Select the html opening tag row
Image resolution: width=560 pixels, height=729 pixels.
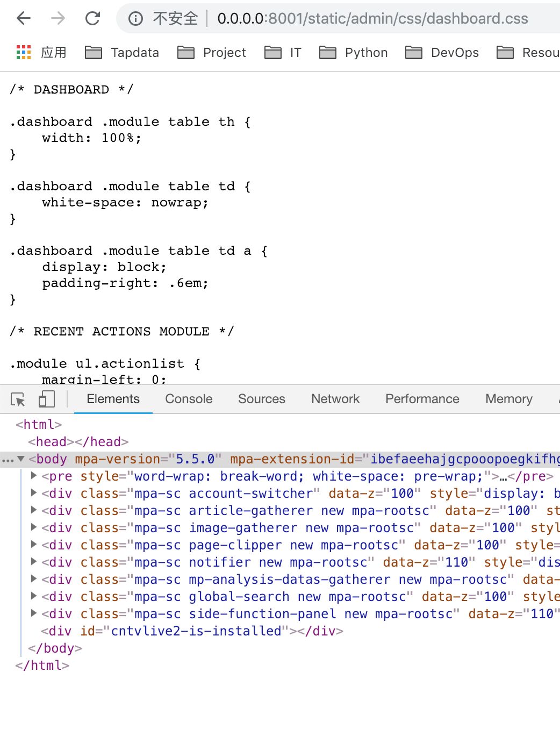click(x=280, y=425)
